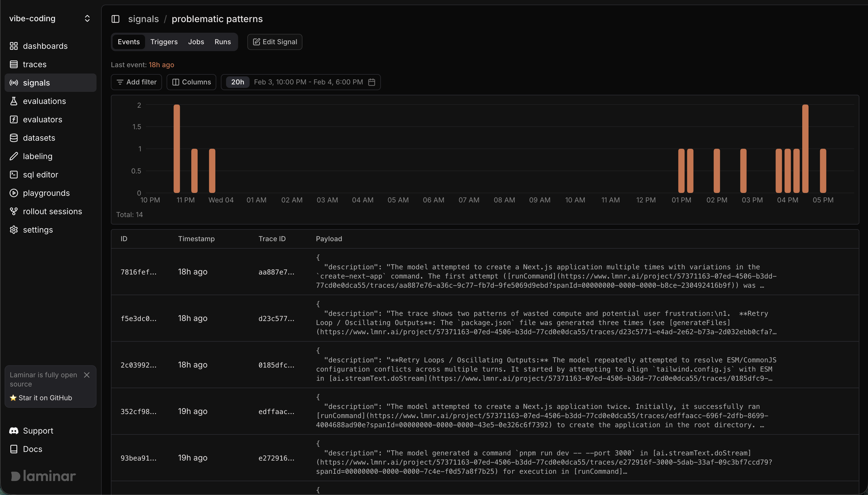Collapse the sidebar with the panel icon
Viewport: 868px width, 495px height.
(115, 19)
